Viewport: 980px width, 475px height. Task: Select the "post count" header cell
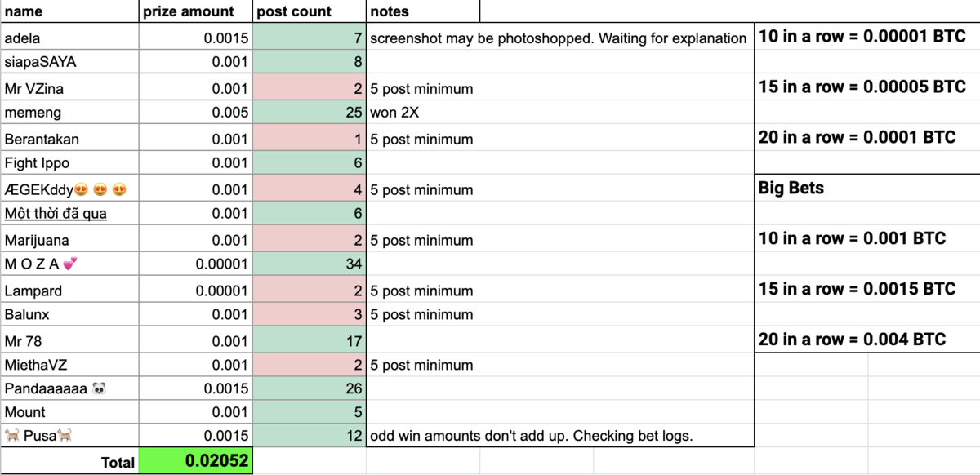tap(310, 11)
